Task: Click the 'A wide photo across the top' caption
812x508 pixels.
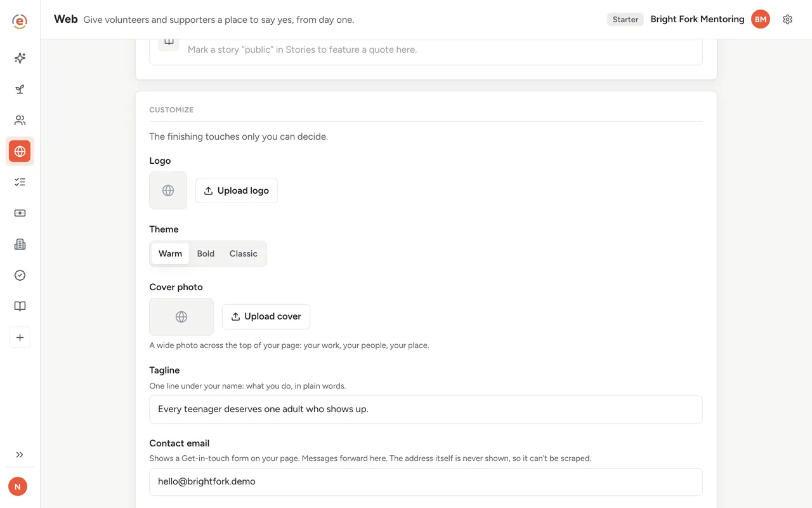Action: pyautogui.click(x=289, y=345)
